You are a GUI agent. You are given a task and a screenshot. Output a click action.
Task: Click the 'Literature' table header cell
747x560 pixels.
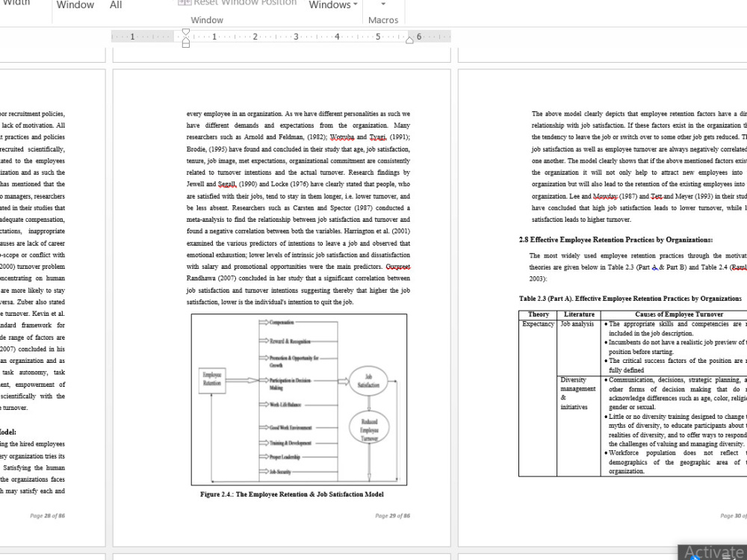click(x=579, y=314)
